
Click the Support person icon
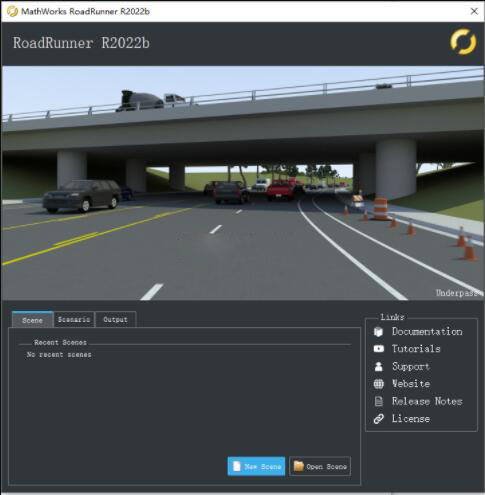(379, 366)
